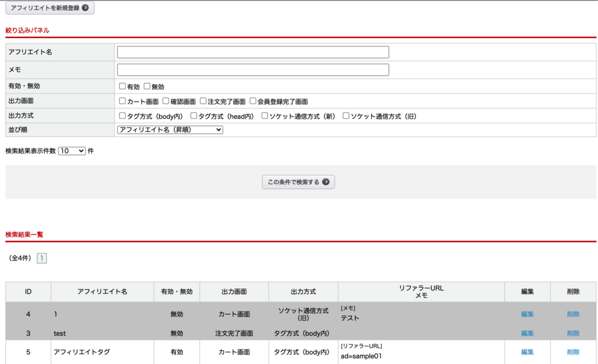Image resolution: width=598 pixels, height=364 pixels.
Task: Tick the ソケット通信方式（旧） checkbox
Action: (x=346, y=116)
